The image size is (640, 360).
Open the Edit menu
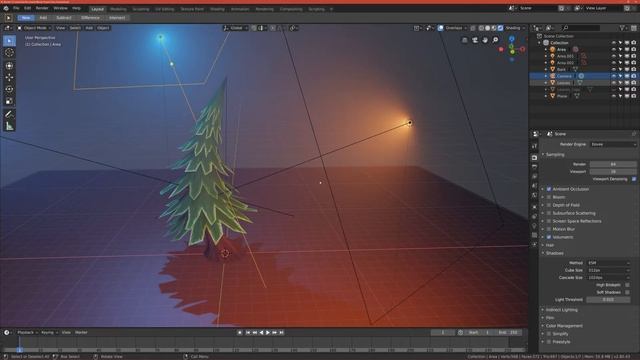27,8
